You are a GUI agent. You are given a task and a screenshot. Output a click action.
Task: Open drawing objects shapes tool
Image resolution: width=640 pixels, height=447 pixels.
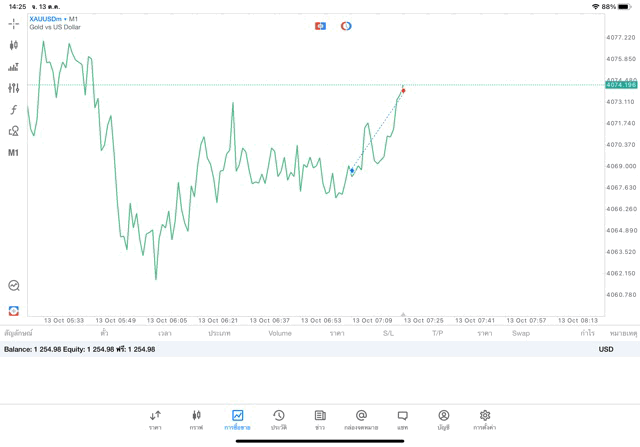(13, 131)
